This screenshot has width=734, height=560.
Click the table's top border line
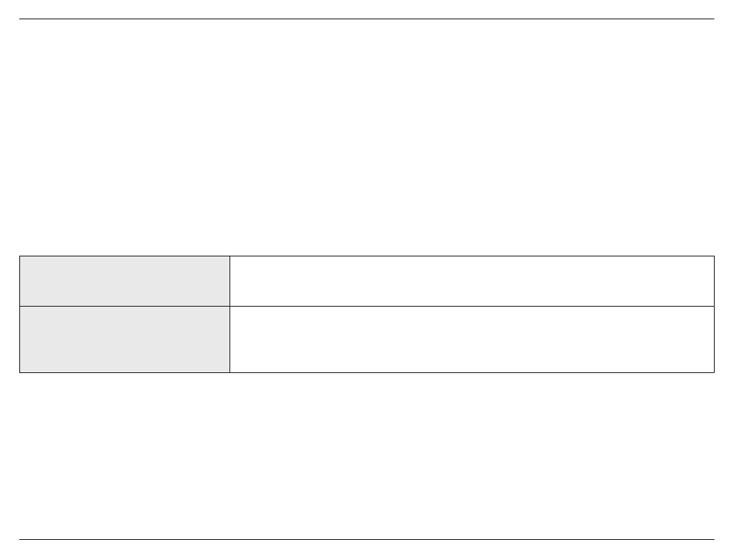pyautogui.click(x=366, y=256)
